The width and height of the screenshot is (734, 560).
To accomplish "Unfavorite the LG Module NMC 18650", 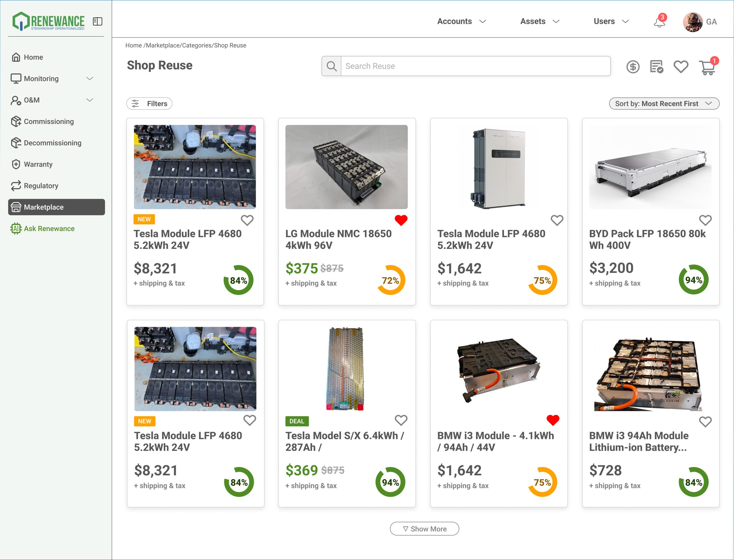I will tap(401, 220).
